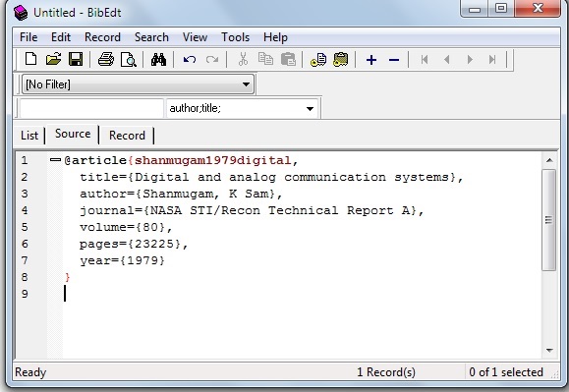The width and height of the screenshot is (569, 392).
Task: Go to first record arrow
Action: (x=425, y=60)
